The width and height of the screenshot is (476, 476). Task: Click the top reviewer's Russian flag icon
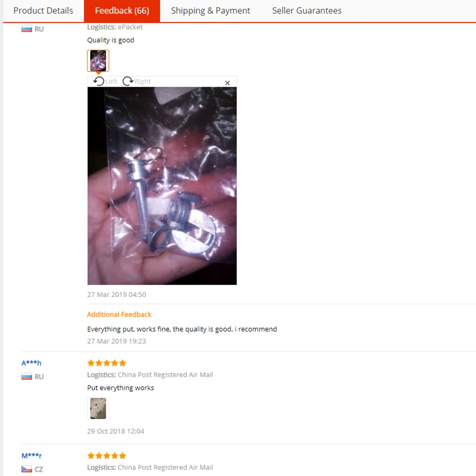27,29
